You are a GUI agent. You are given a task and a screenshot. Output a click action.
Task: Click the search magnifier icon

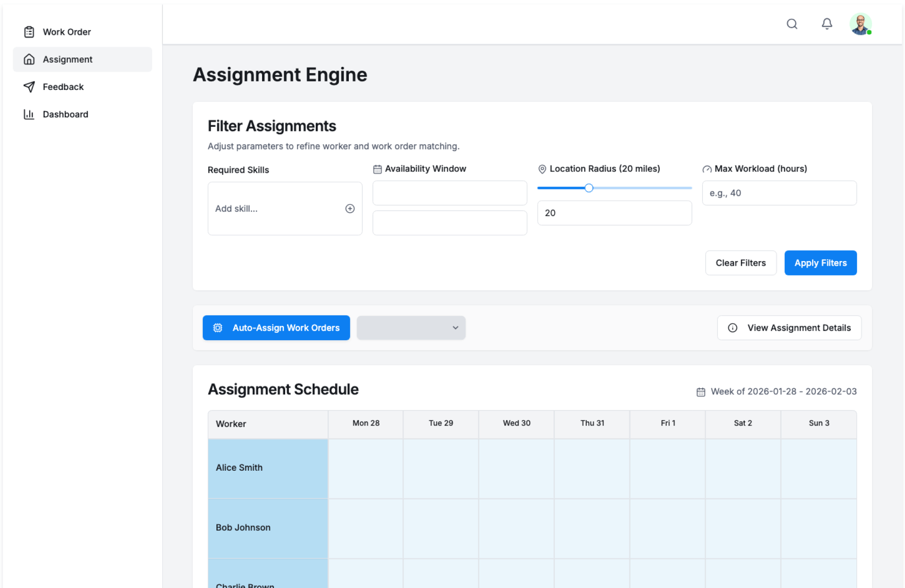[x=792, y=24]
